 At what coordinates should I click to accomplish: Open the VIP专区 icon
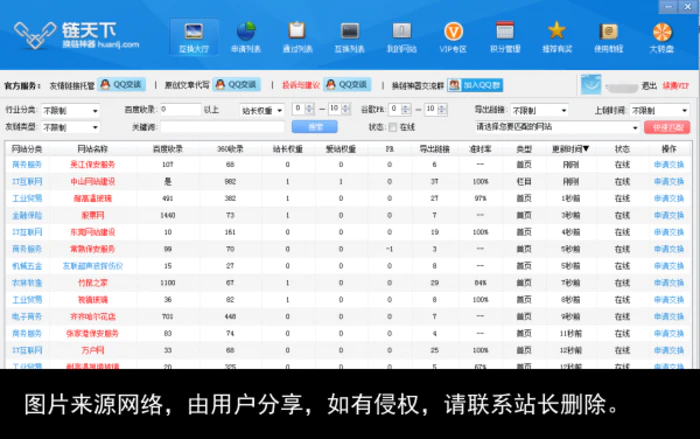453,38
